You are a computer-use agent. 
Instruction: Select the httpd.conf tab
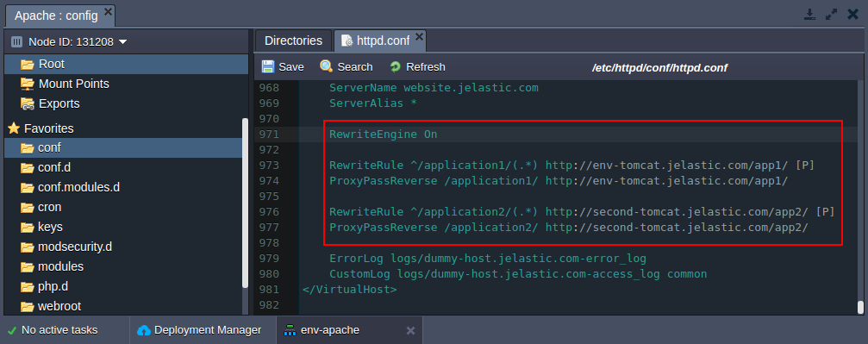click(380, 41)
